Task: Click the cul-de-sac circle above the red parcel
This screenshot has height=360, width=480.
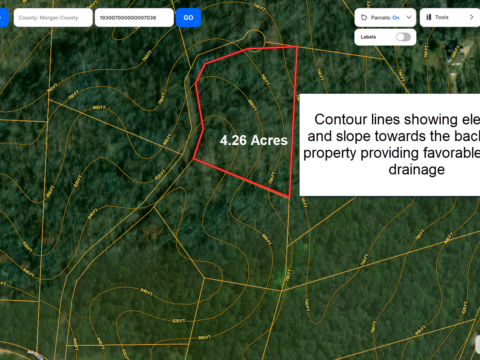Action: (255, 38)
